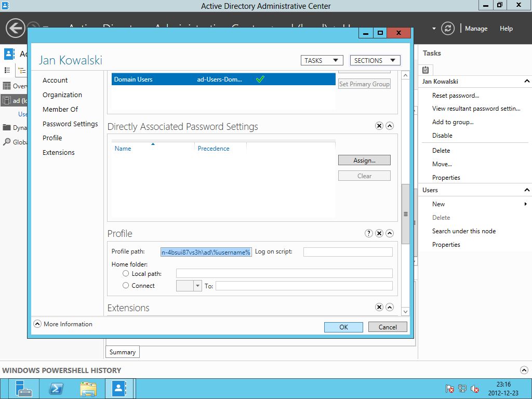Image resolution: width=532 pixels, height=399 pixels.
Task: Click the network tray icon
Action: pos(462,389)
